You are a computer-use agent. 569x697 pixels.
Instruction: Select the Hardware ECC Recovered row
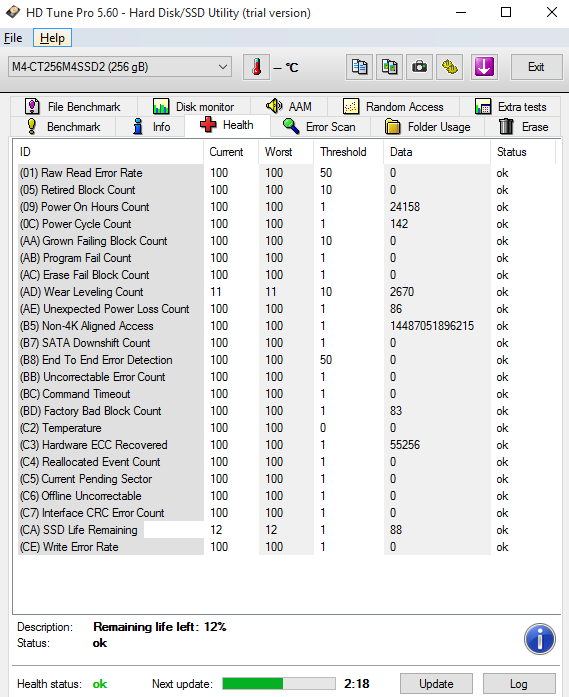tap(287, 445)
